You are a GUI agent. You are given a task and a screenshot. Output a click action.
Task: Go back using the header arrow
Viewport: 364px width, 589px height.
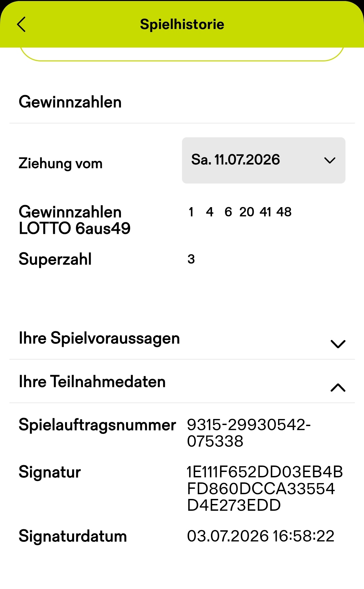click(21, 24)
